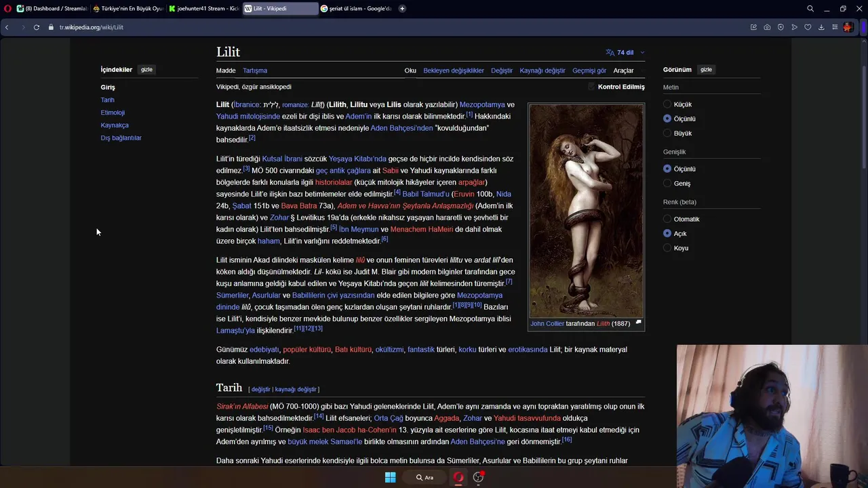The width and height of the screenshot is (868, 488).
Task: Jump to Dış bağlantılar in contents
Action: pyautogui.click(x=121, y=138)
